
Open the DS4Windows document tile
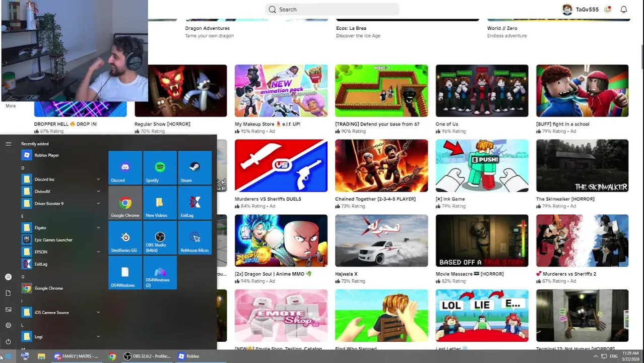[x=125, y=272]
